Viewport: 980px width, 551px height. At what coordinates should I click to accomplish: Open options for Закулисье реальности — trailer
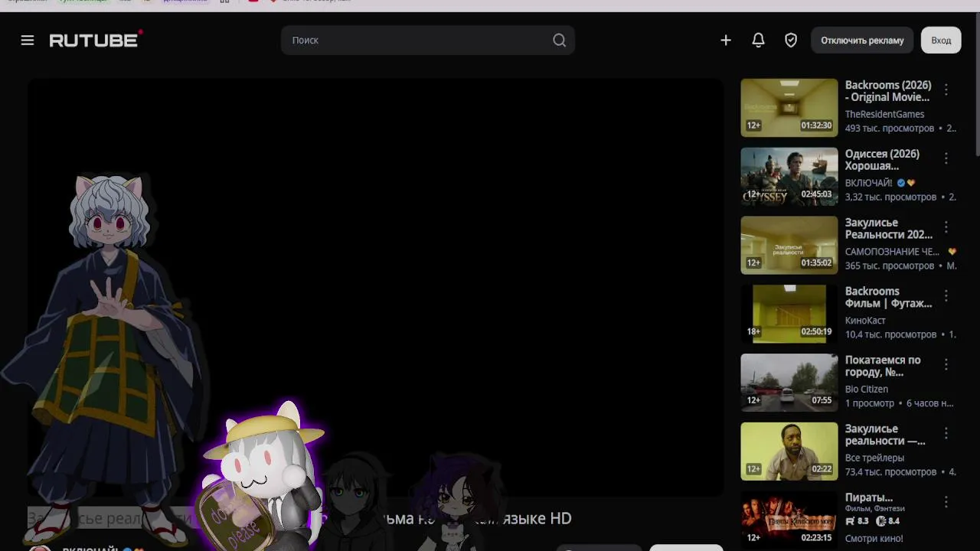[x=946, y=435]
